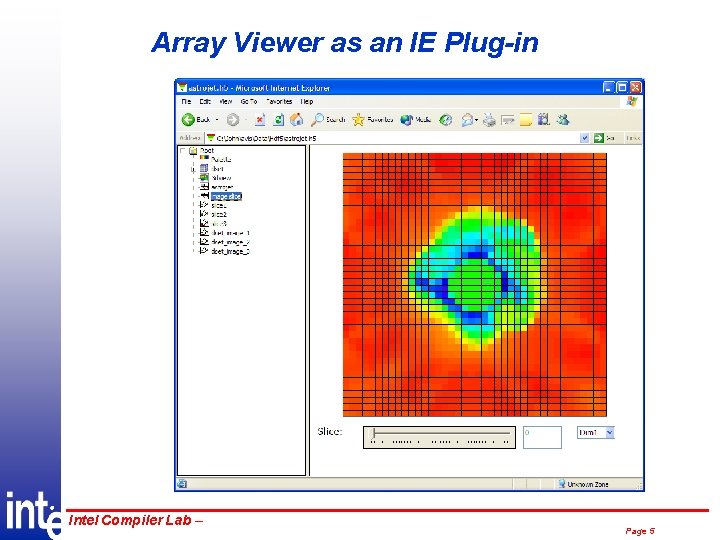Select the slice2 tree item
The width and height of the screenshot is (720, 540).
[x=219, y=214]
